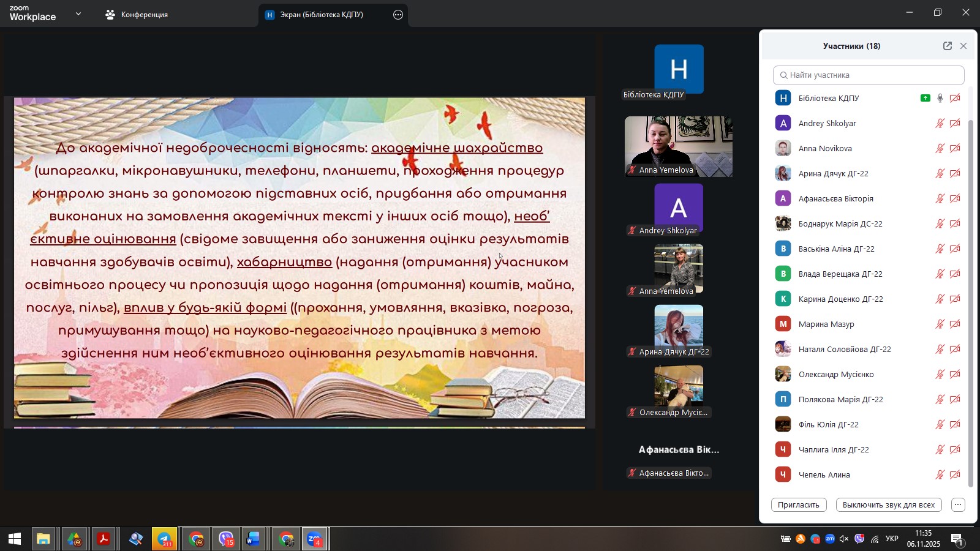
Task: Expand the Zoom Workplace dropdown arrow
Action: coord(78,13)
